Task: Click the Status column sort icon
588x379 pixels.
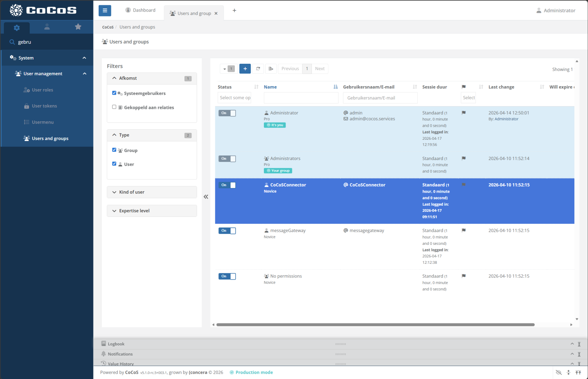Action: [256, 87]
